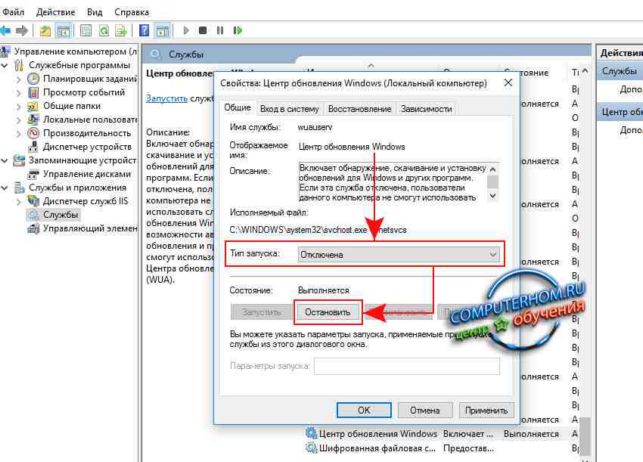Click the Forward arrow in the toolbar
The height and width of the screenshot is (462, 643).
click(x=22, y=30)
